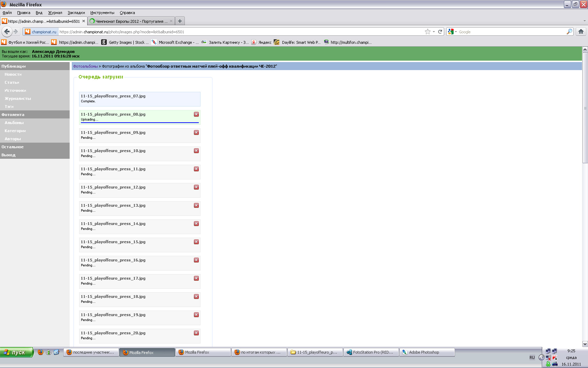Open the Getty Images bookmark
This screenshot has width=588, height=368.
pos(125,42)
